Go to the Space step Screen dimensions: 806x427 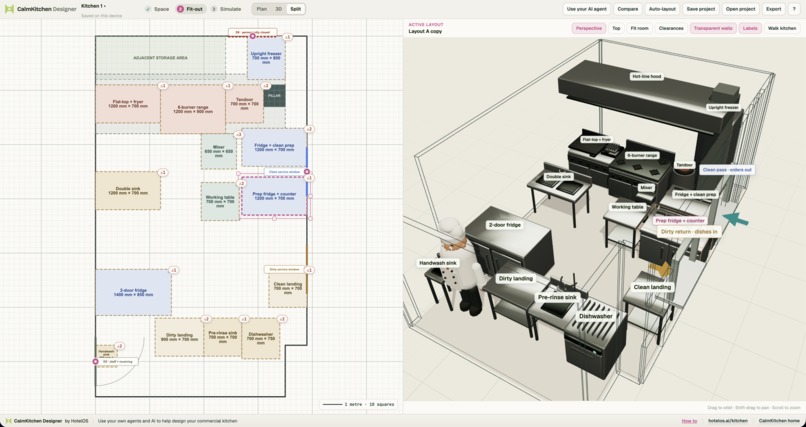[157, 9]
